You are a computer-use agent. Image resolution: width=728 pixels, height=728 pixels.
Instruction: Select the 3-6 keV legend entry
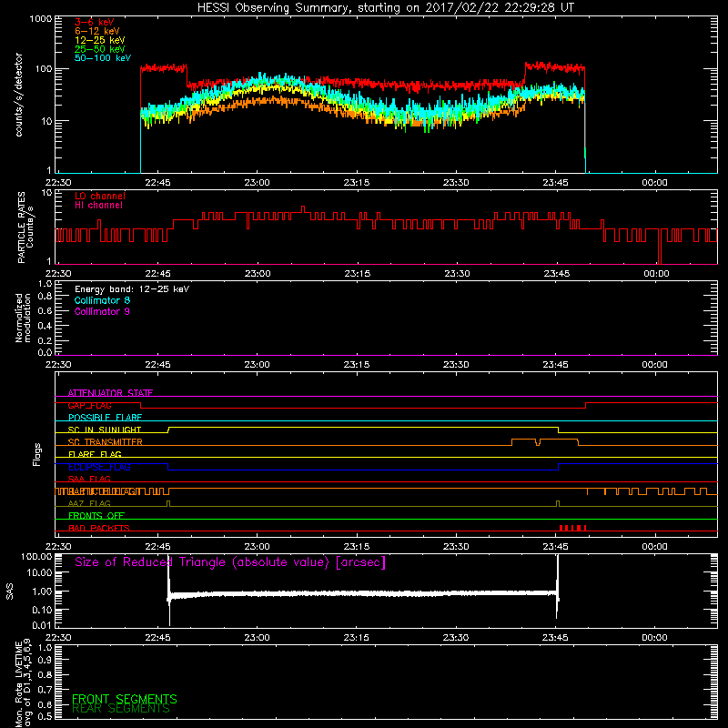click(95, 22)
